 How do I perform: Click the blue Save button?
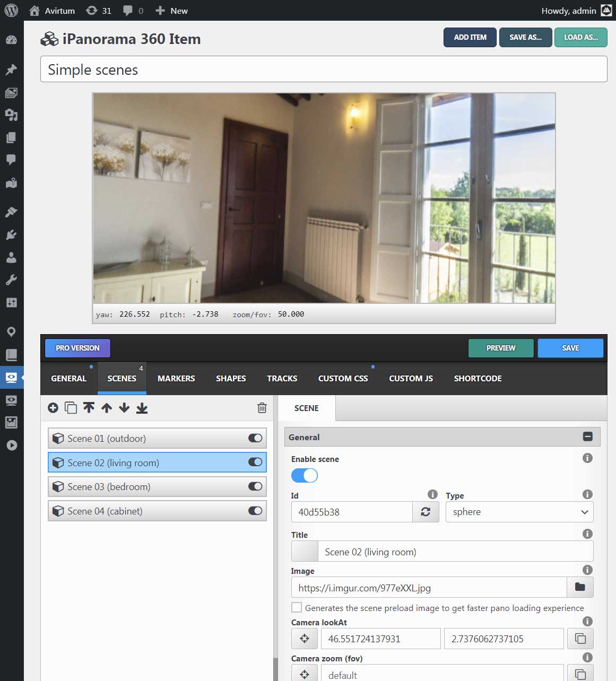pyautogui.click(x=570, y=348)
